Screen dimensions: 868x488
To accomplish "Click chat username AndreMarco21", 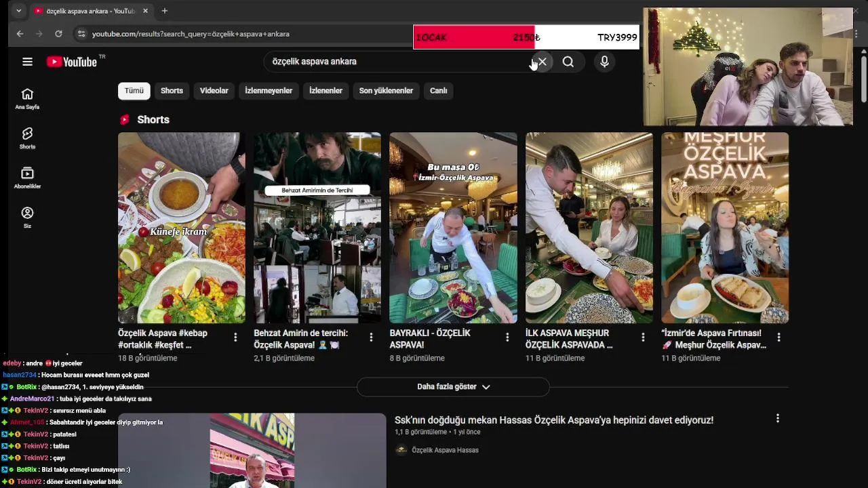I will 32,399.
